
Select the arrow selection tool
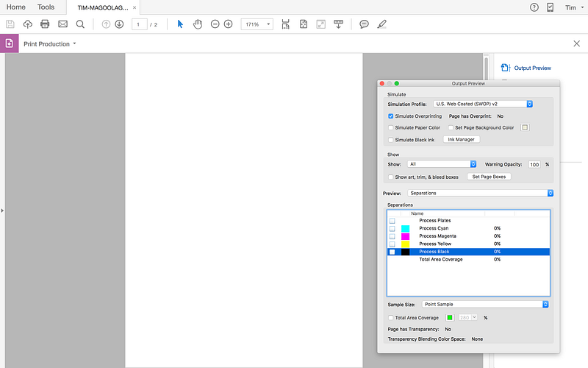coord(180,24)
